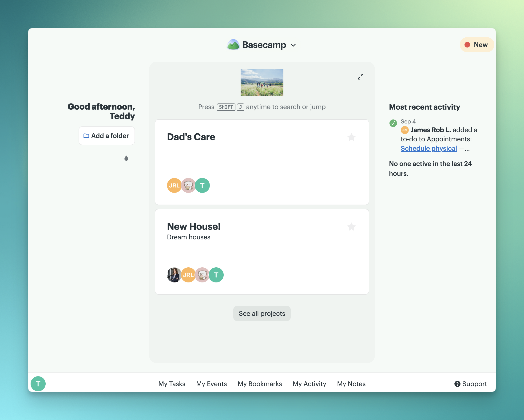Open Support help link
The width and height of the screenshot is (524, 420).
click(471, 384)
